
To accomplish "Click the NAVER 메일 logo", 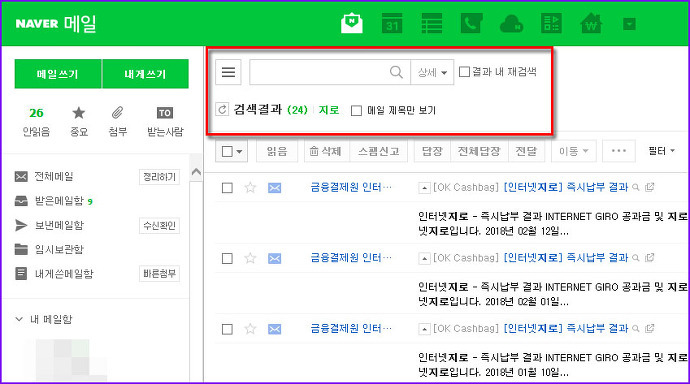I will point(56,24).
